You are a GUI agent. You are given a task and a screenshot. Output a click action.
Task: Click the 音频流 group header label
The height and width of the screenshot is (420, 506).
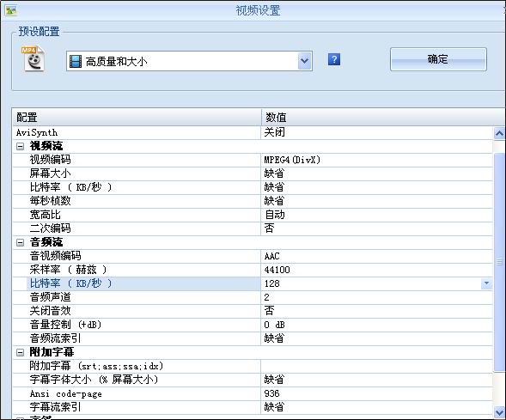click(46, 242)
